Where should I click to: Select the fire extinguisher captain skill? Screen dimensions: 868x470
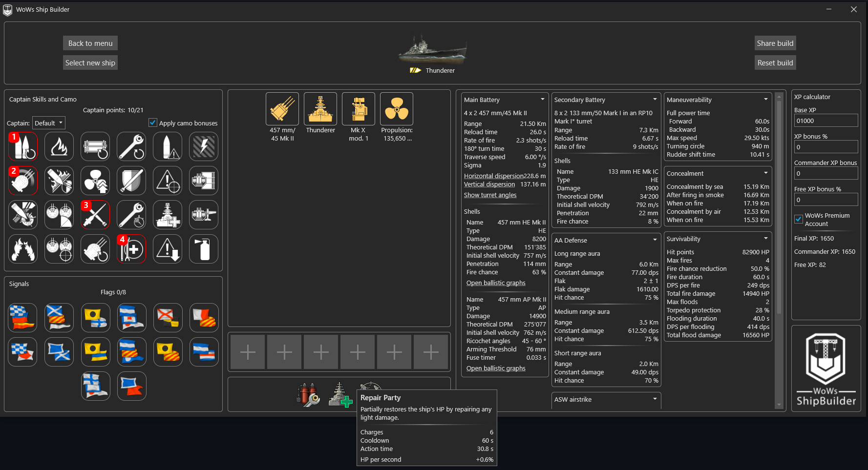(203, 248)
